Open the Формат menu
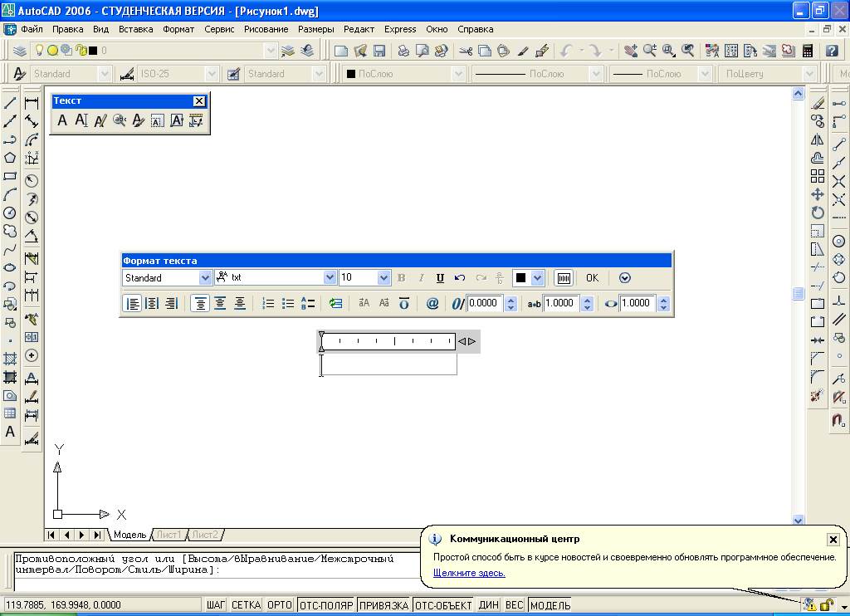 click(178, 29)
